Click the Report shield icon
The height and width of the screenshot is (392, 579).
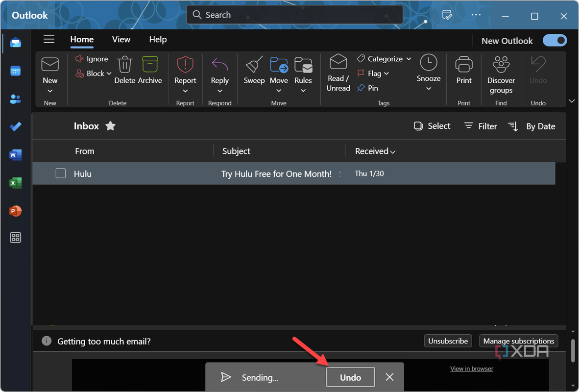[185, 64]
